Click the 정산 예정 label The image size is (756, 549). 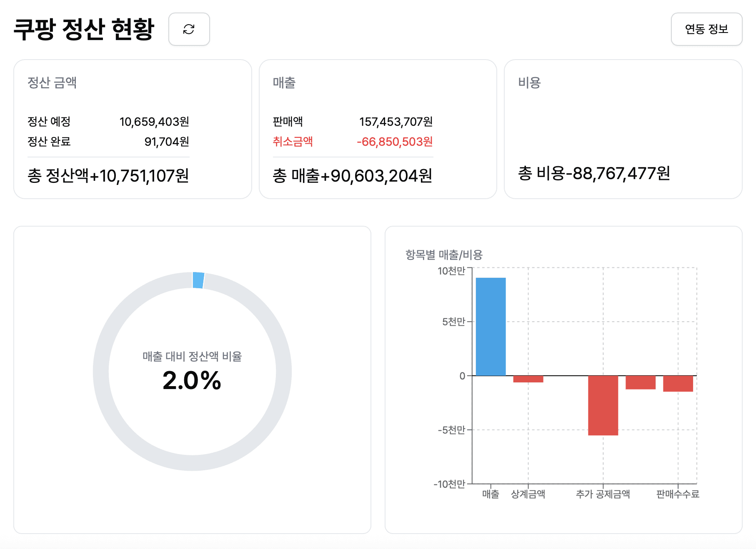(49, 122)
